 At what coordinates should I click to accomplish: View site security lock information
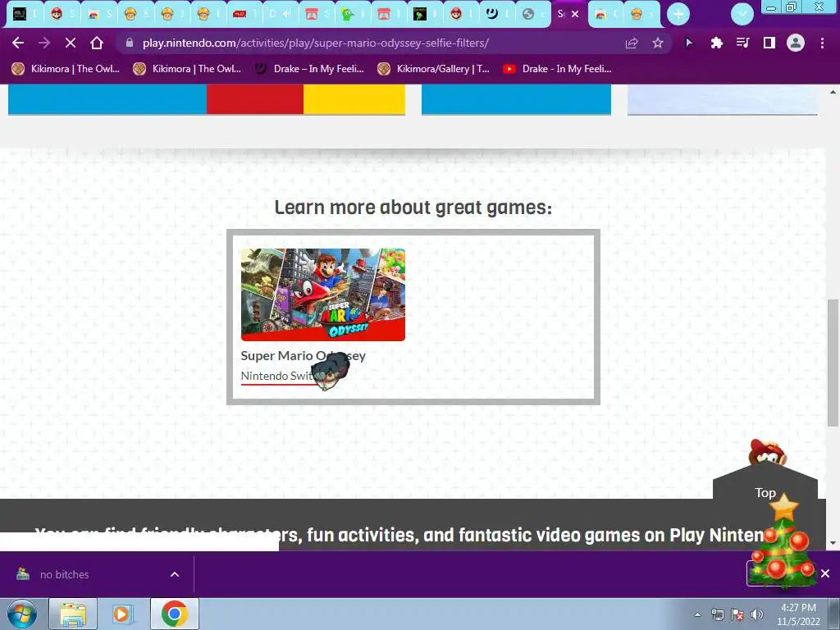pyautogui.click(x=129, y=43)
